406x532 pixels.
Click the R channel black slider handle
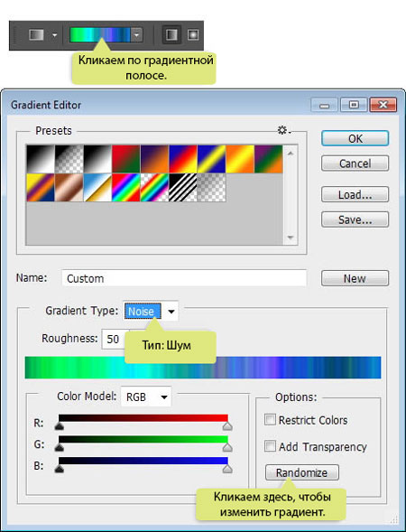pyautogui.click(x=60, y=426)
